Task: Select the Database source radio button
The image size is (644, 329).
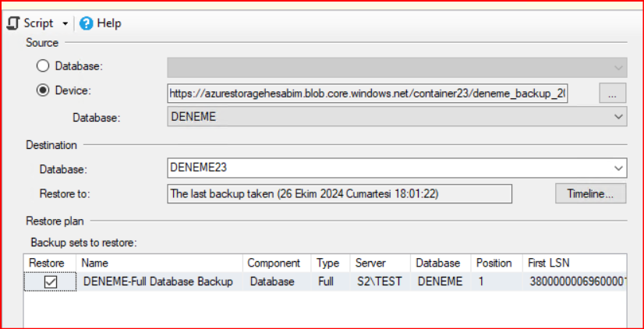Action: pyautogui.click(x=43, y=66)
